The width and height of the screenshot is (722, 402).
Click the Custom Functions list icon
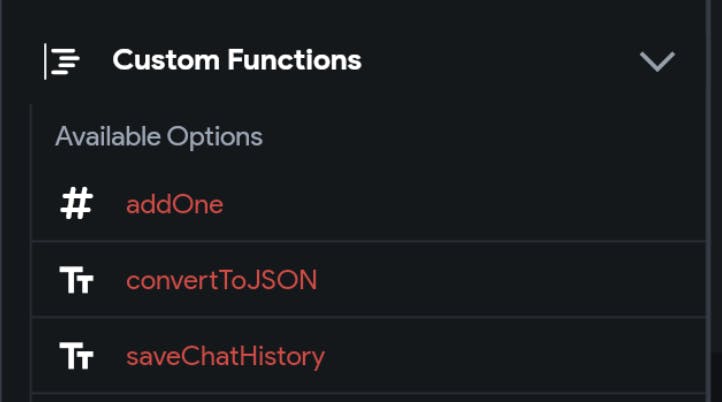click(x=63, y=61)
